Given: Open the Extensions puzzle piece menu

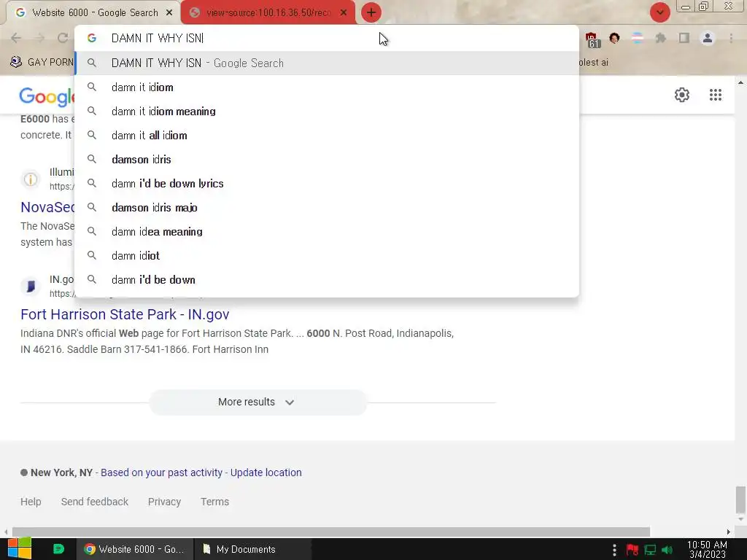Looking at the screenshot, I should pos(661,38).
